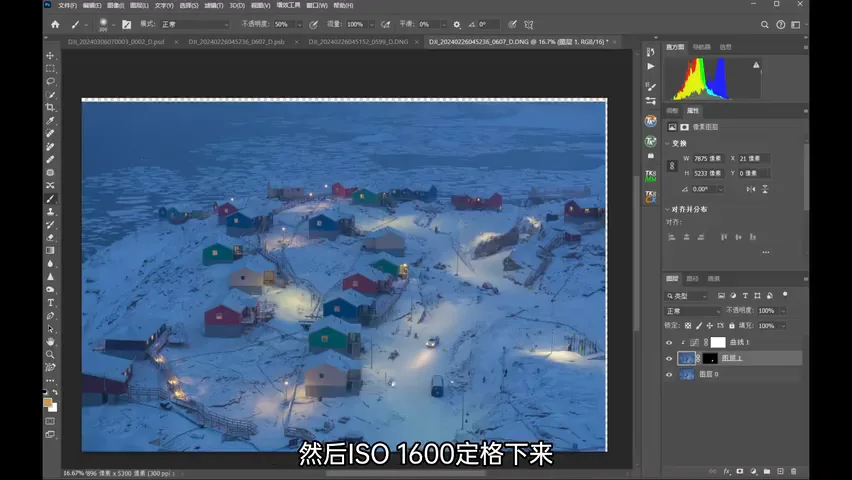Open the Actions panel play icon

[650, 66]
